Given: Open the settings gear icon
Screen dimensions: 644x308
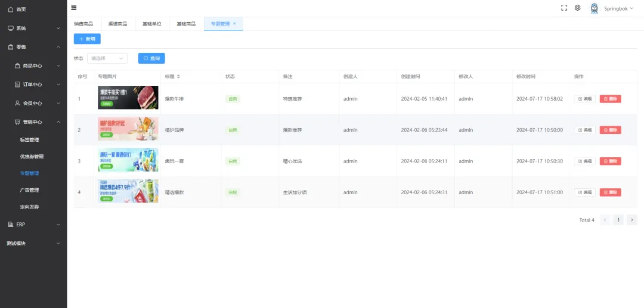Looking at the screenshot, I should (x=577, y=8).
